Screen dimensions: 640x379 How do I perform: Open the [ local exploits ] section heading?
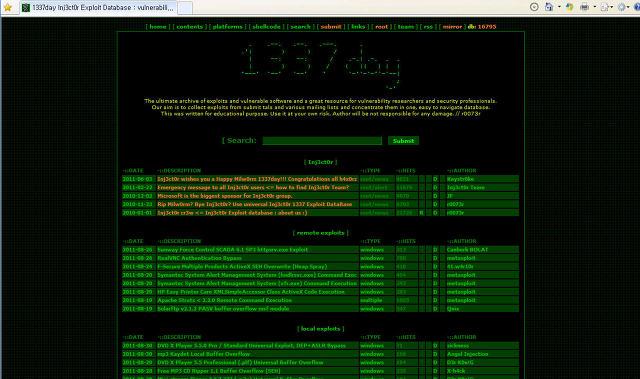click(320, 328)
